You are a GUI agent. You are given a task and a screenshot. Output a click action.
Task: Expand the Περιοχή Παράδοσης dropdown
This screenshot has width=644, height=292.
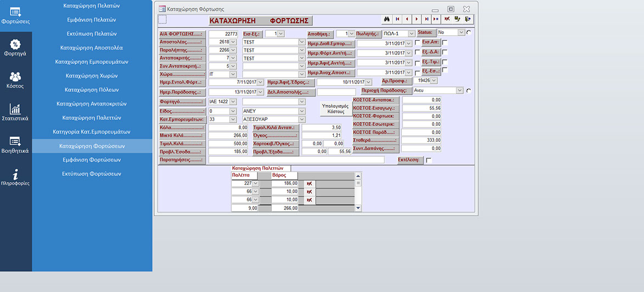coord(460,90)
